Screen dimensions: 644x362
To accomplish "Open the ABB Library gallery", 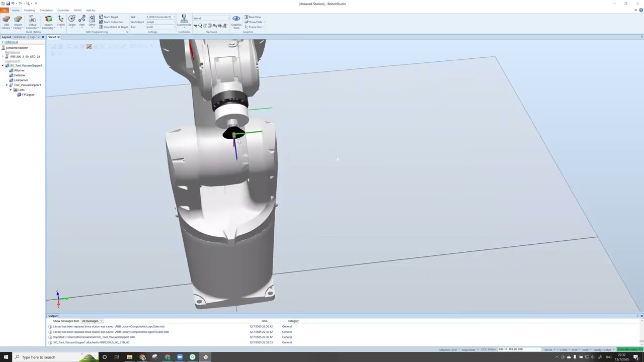I will pyautogui.click(x=6, y=23).
